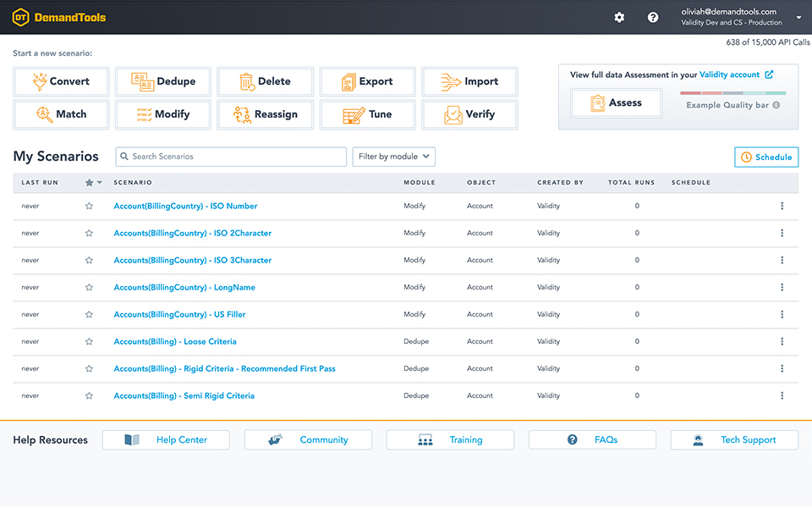The width and height of the screenshot is (812, 508).
Task: Click the SCHEDULE column header
Action: tap(691, 183)
